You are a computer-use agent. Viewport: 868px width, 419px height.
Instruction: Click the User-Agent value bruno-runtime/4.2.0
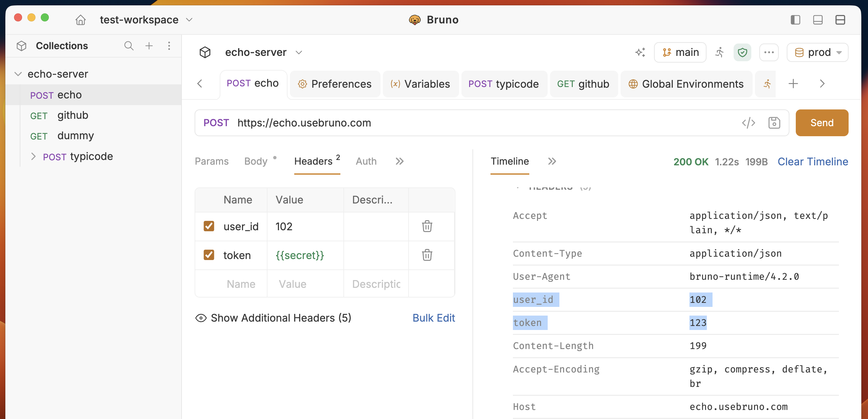click(744, 277)
